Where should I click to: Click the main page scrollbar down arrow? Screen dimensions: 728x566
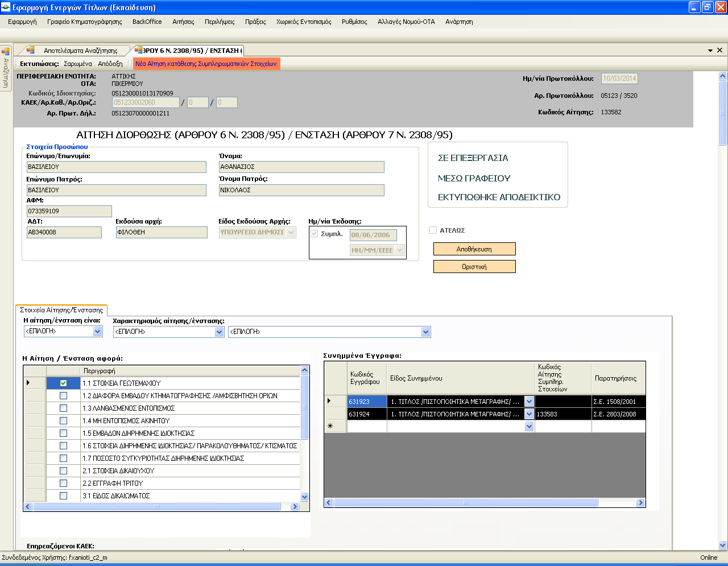pos(723,545)
